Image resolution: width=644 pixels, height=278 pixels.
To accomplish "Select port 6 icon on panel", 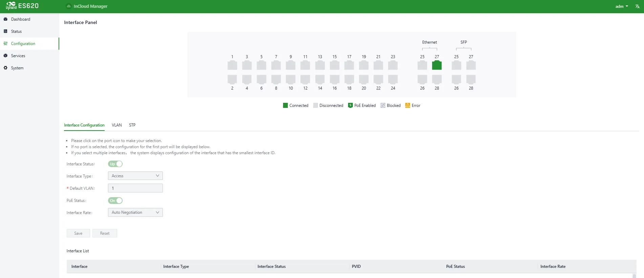I will [x=261, y=79].
